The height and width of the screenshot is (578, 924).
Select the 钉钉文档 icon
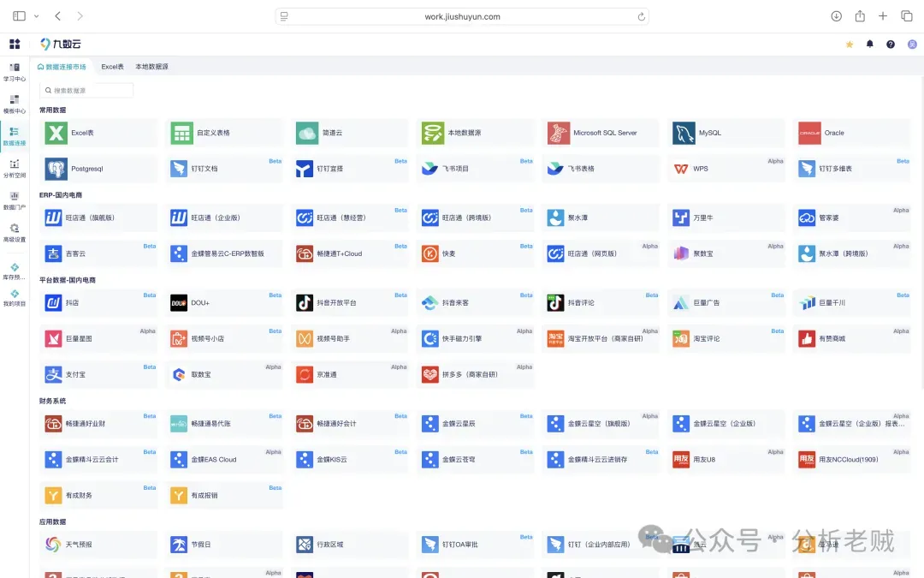(x=179, y=169)
